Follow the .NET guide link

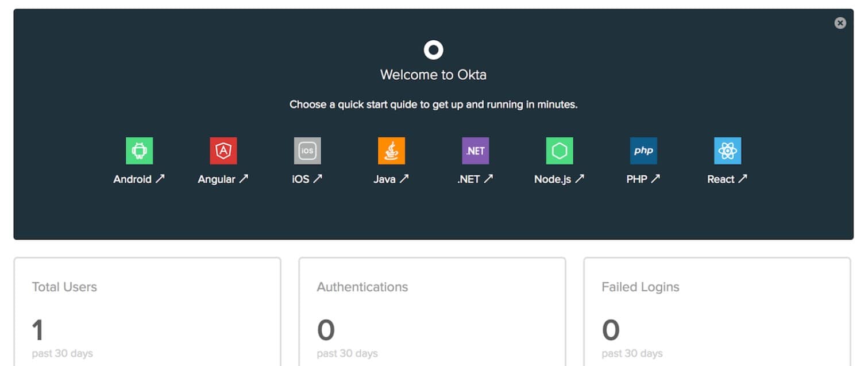(x=474, y=179)
